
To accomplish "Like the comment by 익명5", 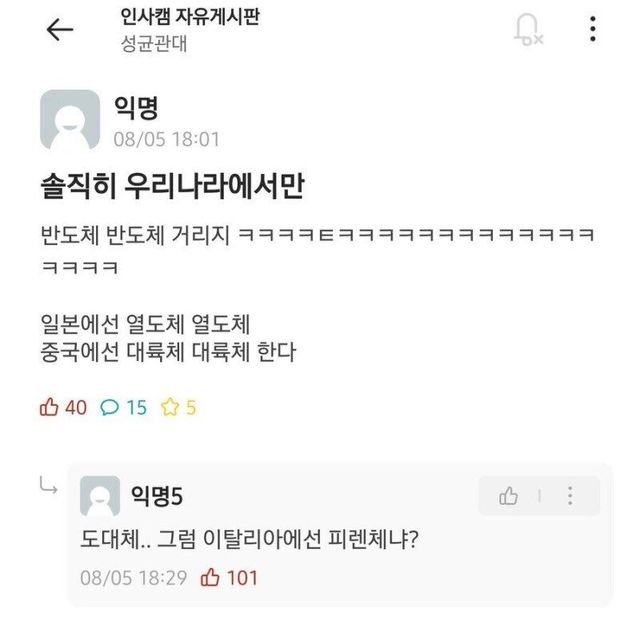I will (x=509, y=496).
